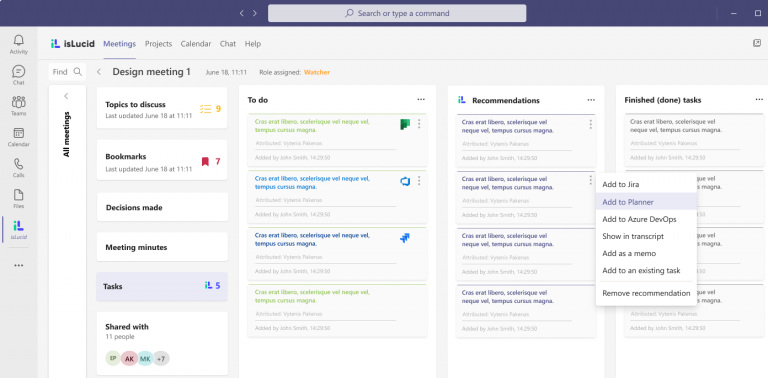Click the Watcher role label
This screenshot has height=378, width=768.
317,72
